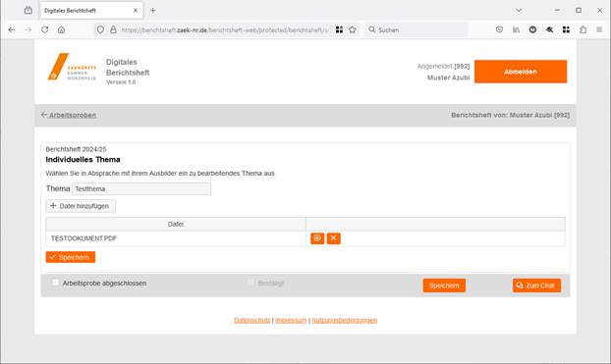
Task: Open the Firefox hamburger menu
Action: [x=599, y=29]
